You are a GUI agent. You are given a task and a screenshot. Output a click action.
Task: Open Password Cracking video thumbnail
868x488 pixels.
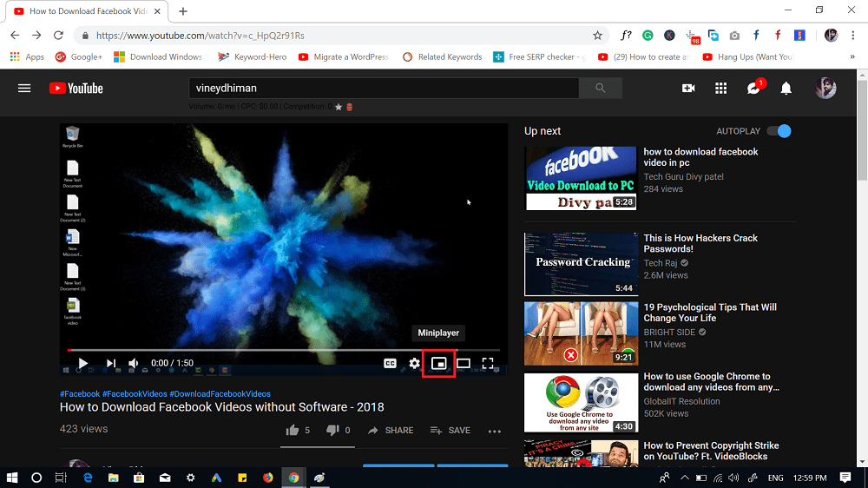tap(582, 264)
